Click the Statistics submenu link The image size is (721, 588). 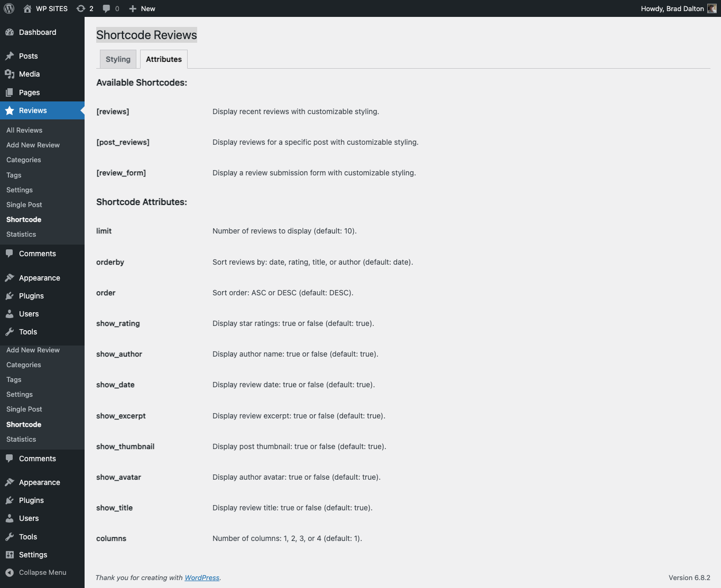pos(21,234)
